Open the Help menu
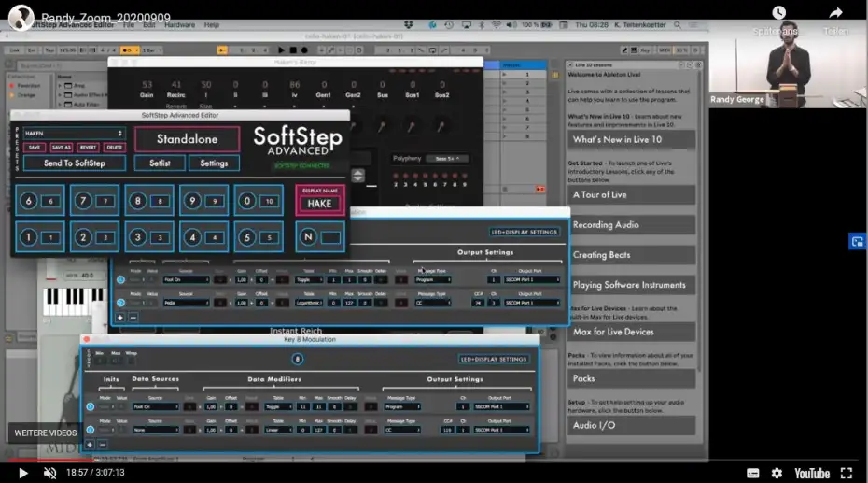 (212, 25)
